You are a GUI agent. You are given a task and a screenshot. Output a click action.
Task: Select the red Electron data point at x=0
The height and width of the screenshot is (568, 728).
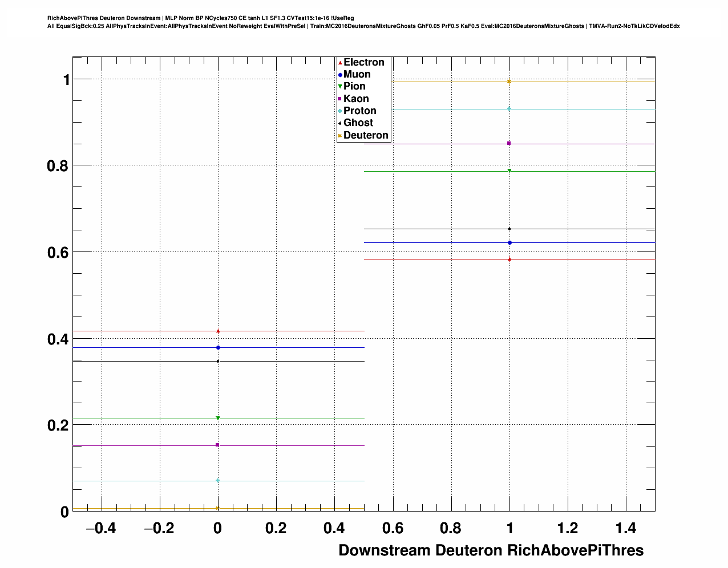click(218, 331)
